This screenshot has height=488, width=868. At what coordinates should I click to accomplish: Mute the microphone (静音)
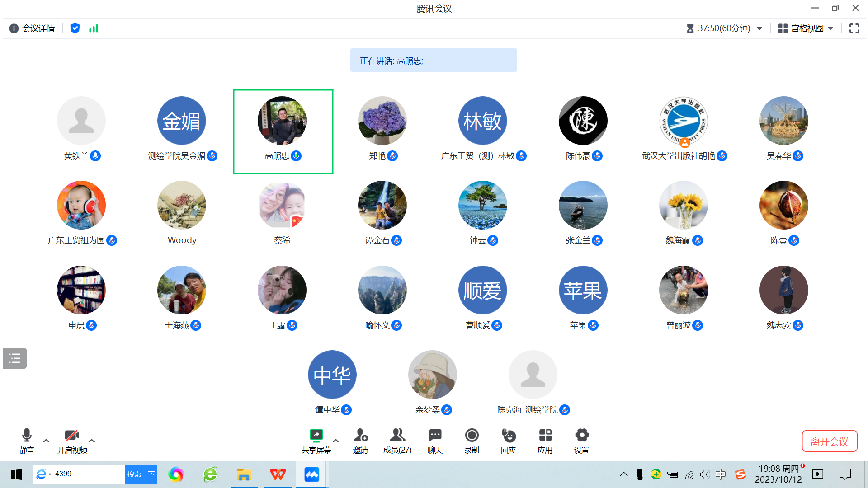pyautogui.click(x=27, y=435)
